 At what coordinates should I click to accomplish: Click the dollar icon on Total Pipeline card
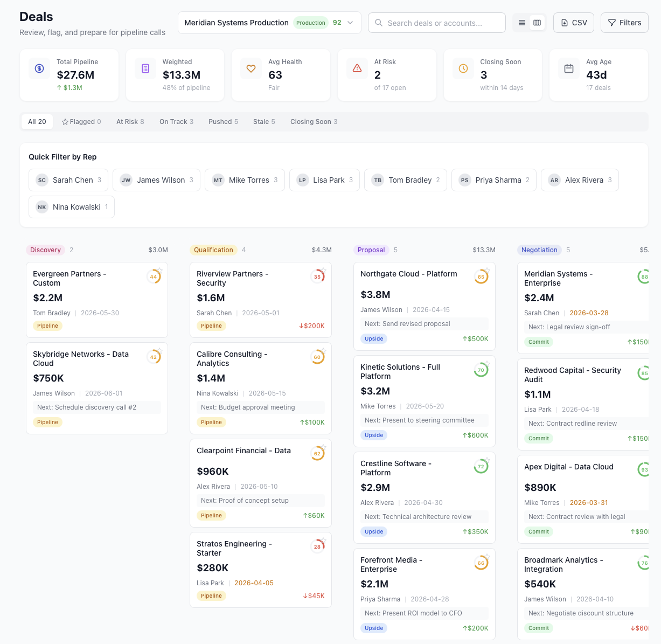pyautogui.click(x=39, y=68)
